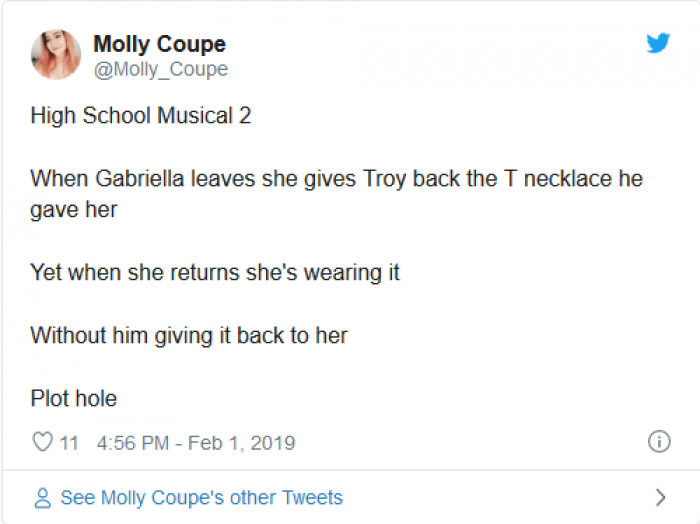The height and width of the screenshot is (524, 700).
Task: Click the person icon in the footer
Action: tap(42, 497)
